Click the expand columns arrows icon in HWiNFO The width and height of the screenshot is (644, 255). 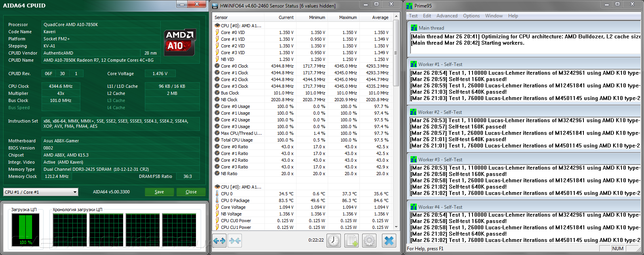(x=219, y=240)
